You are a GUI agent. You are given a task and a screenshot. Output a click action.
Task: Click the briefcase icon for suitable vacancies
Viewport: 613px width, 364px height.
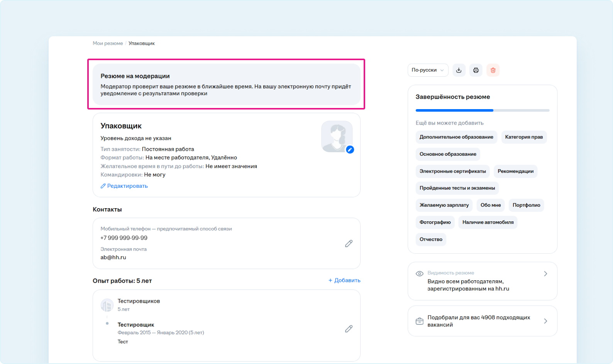coord(419,321)
